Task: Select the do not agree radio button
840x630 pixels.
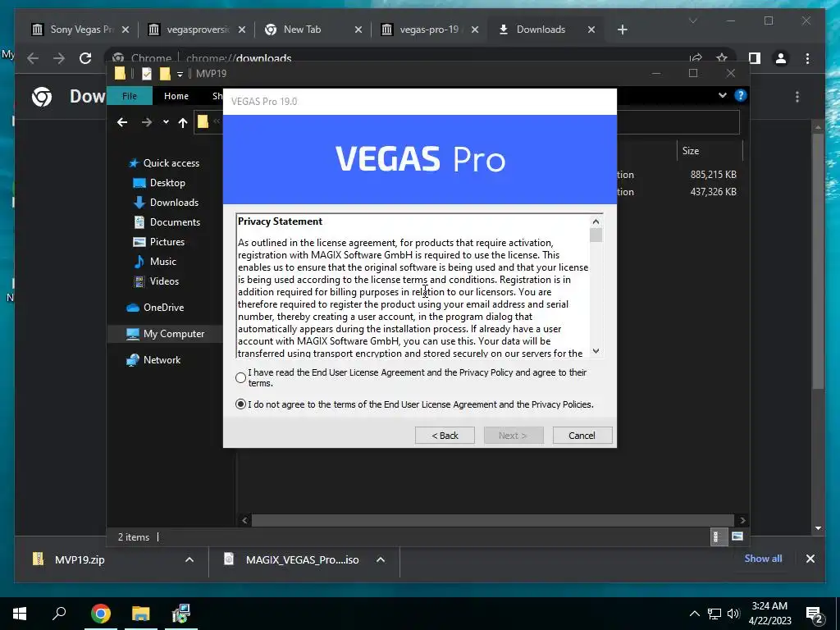Action: point(240,404)
